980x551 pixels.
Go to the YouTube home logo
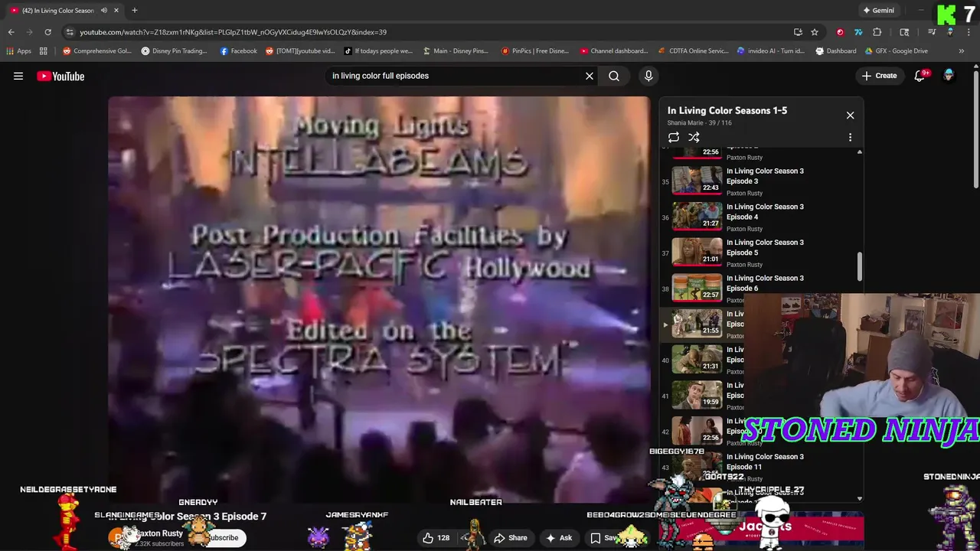[60, 76]
